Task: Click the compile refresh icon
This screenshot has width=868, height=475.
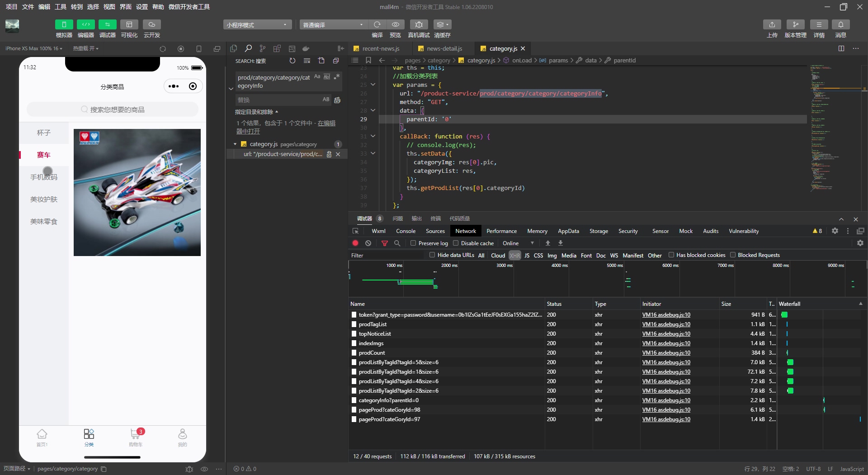Action: [x=377, y=24]
